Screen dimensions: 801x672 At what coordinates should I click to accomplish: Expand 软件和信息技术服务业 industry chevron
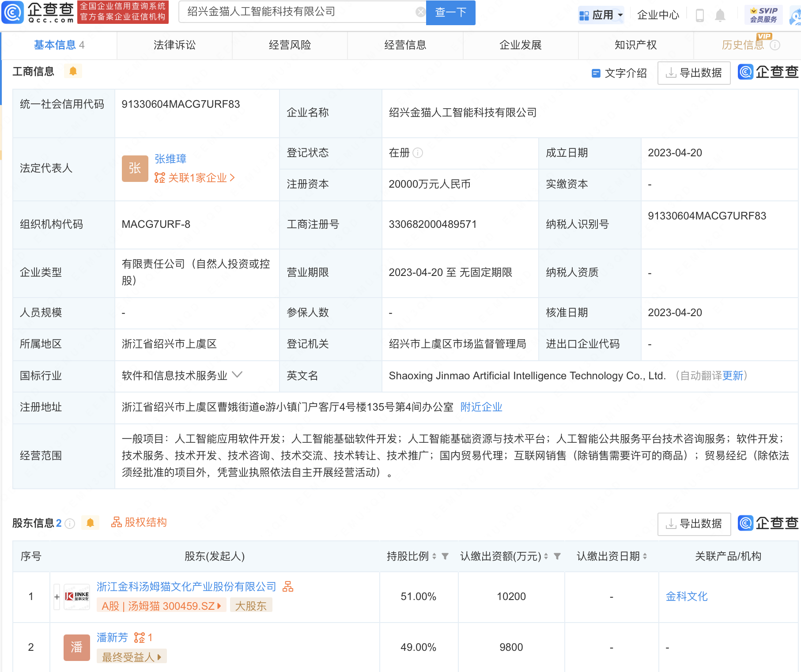(x=237, y=375)
